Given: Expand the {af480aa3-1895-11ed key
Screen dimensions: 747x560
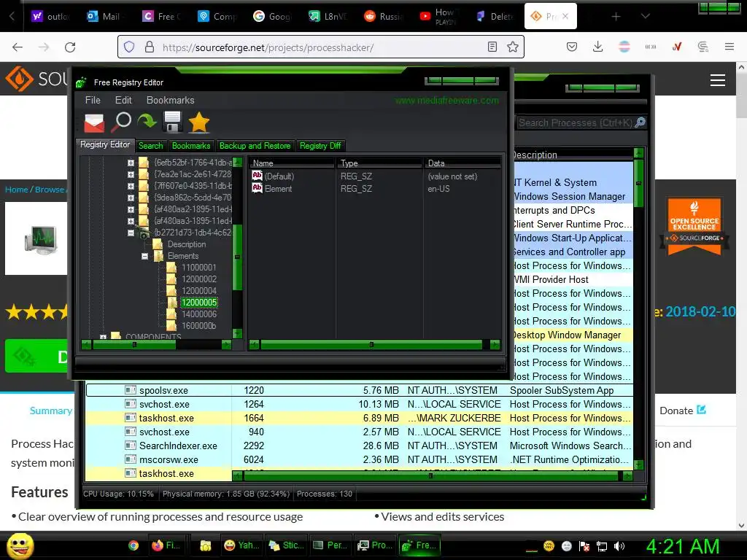Looking at the screenshot, I should coord(131,221).
